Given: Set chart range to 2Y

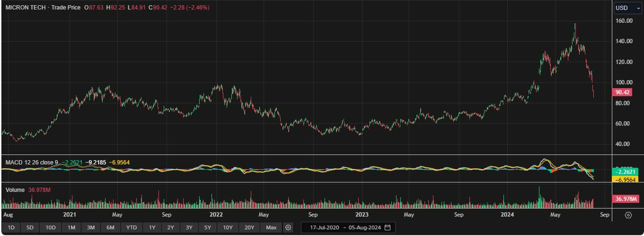Looking at the screenshot, I should (x=170, y=227).
